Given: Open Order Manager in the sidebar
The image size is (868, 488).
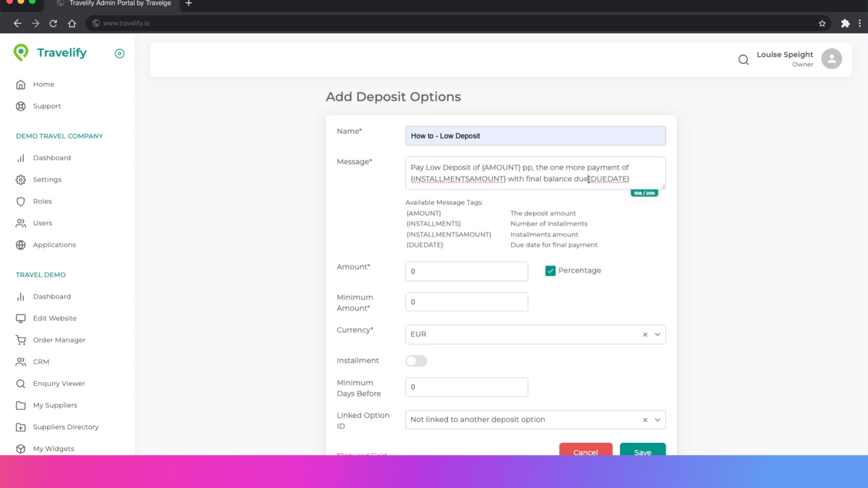Looking at the screenshot, I should (x=59, y=340).
